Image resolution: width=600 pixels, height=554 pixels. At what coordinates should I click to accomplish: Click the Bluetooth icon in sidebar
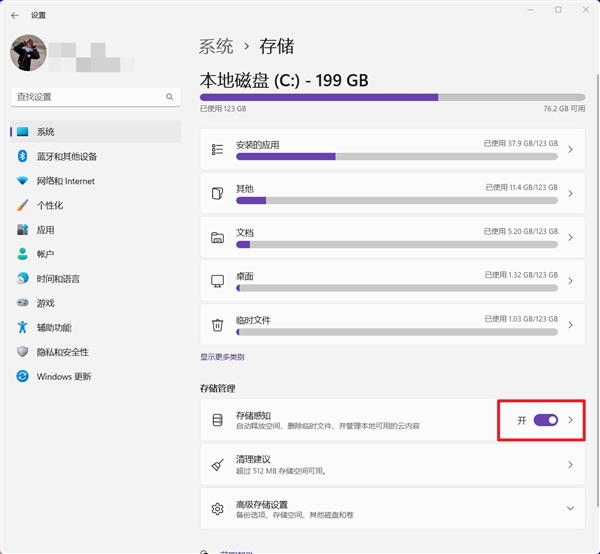[x=22, y=156]
